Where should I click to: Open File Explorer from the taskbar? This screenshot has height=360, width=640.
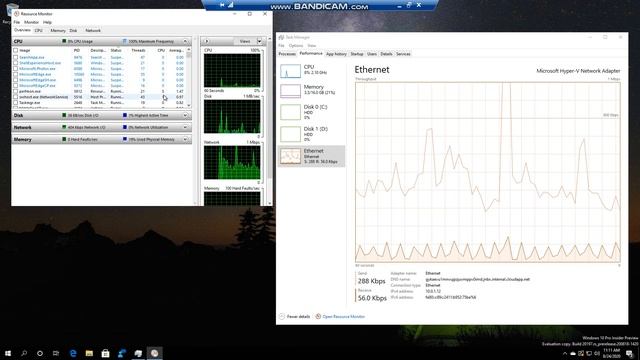89,353
